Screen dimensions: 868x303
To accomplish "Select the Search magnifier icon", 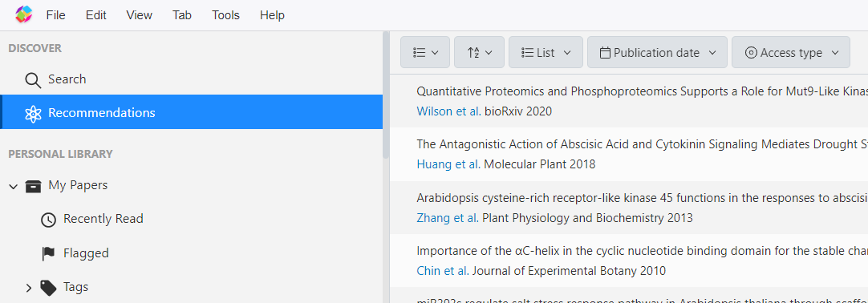I will [x=33, y=80].
